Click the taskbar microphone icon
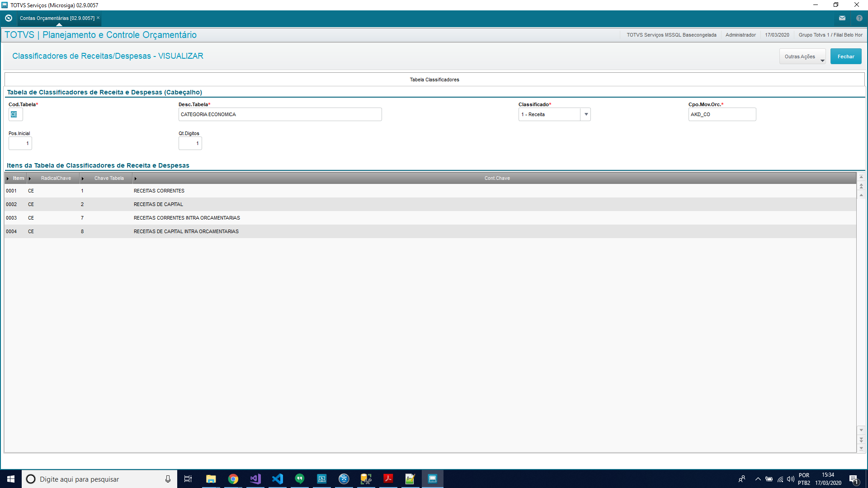This screenshot has height=488, width=868. [168, 479]
